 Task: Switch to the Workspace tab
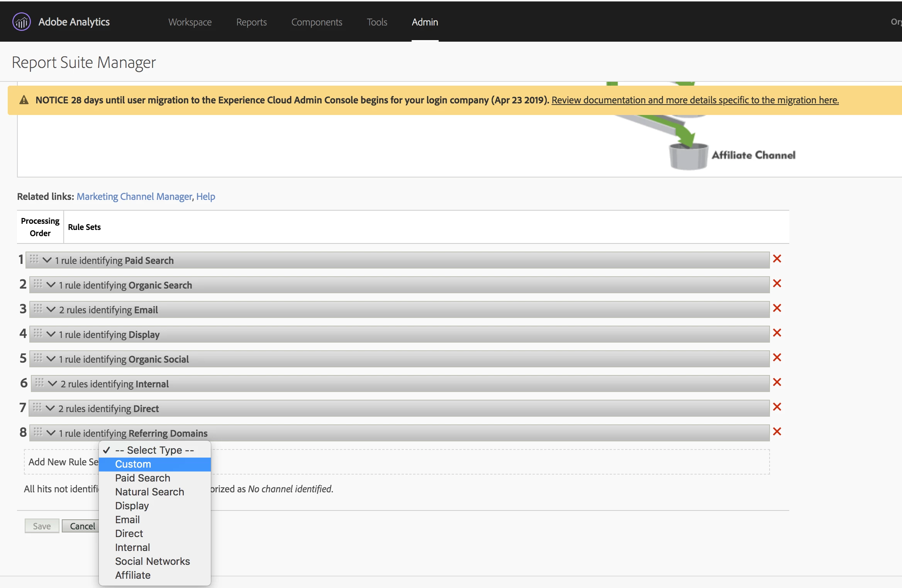pos(190,22)
